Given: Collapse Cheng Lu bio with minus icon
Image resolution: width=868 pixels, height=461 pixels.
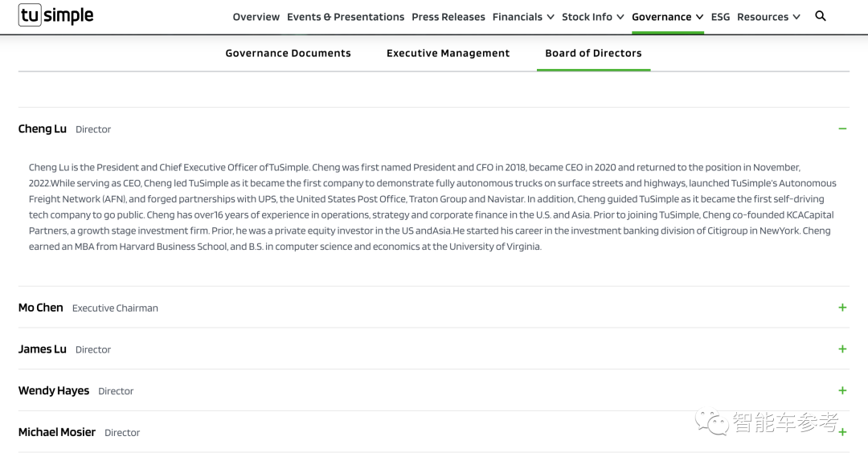Looking at the screenshot, I should click(842, 129).
